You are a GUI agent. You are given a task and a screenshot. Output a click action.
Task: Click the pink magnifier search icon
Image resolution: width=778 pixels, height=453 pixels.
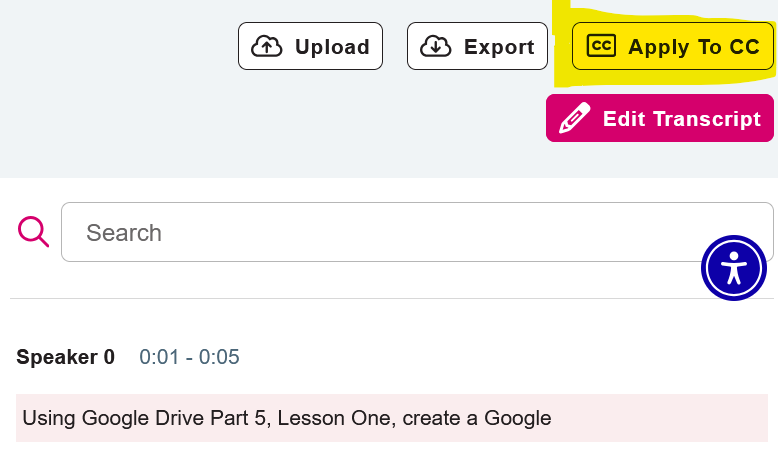pyautogui.click(x=33, y=231)
